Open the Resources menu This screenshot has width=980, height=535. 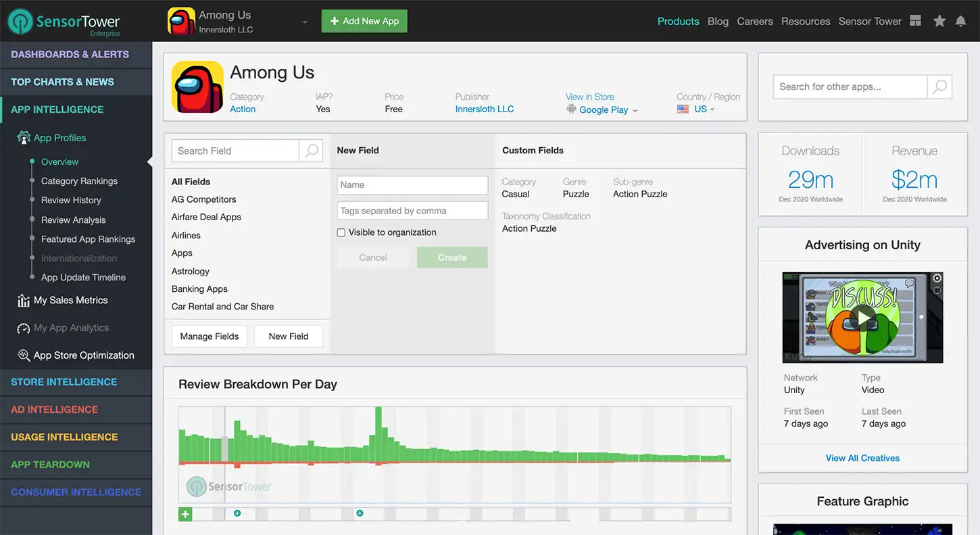click(806, 21)
